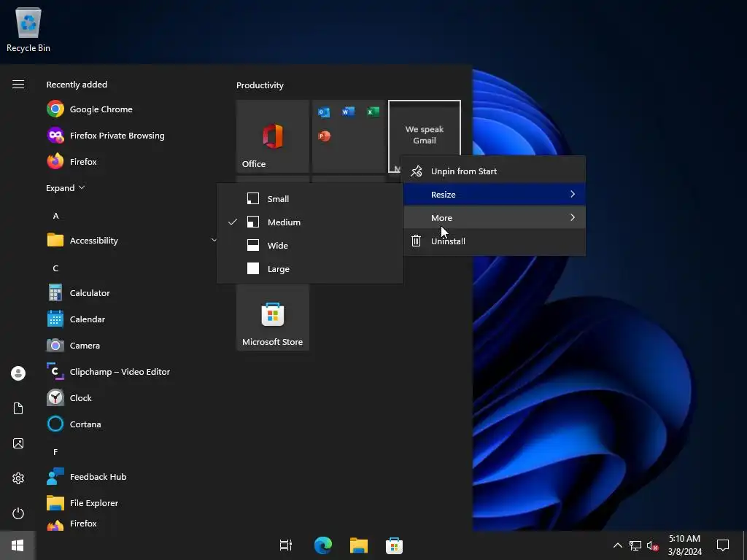Open Clipchamp – Video Editor
This screenshot has height=560, width=747.
click(108, 371)
